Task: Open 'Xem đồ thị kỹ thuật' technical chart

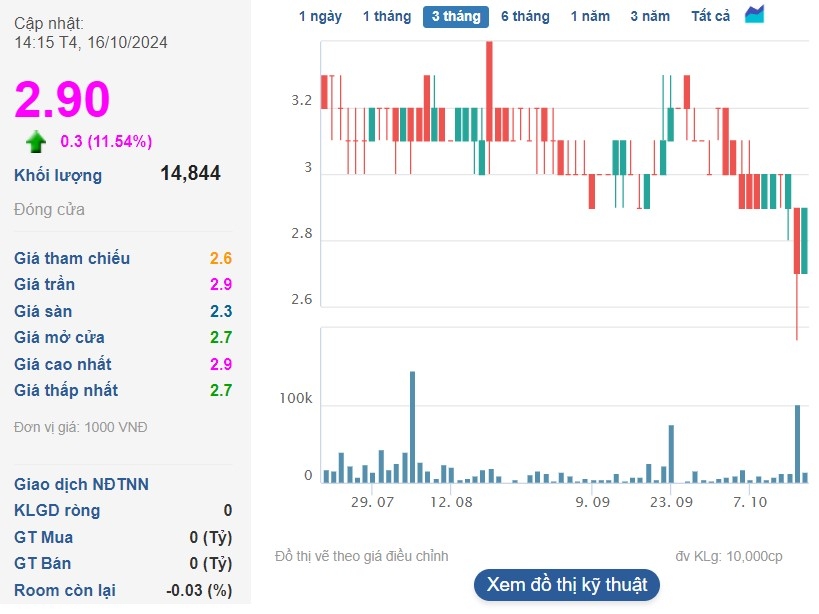Action: (567, 584)
